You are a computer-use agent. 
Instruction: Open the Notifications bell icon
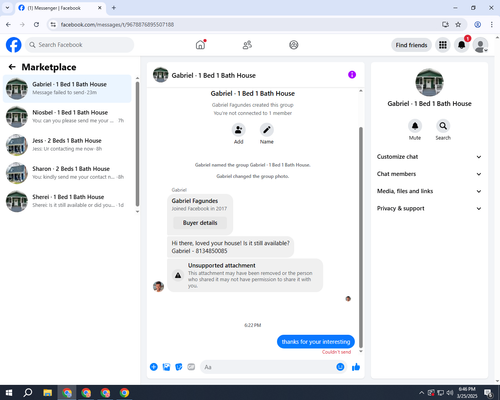click(x=462, y=45)
